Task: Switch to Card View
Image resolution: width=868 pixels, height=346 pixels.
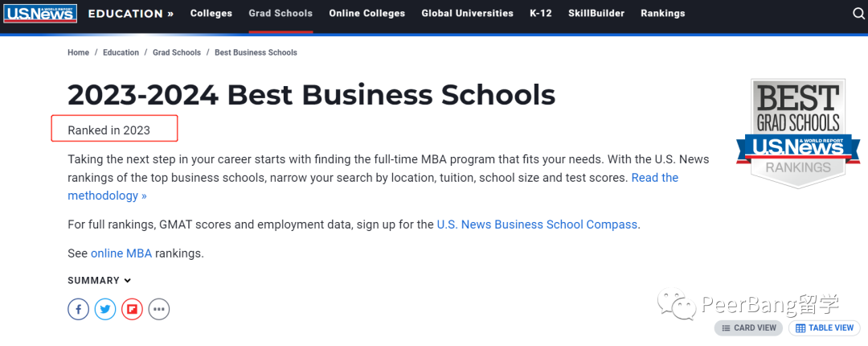Action: (x=748, y=327)
